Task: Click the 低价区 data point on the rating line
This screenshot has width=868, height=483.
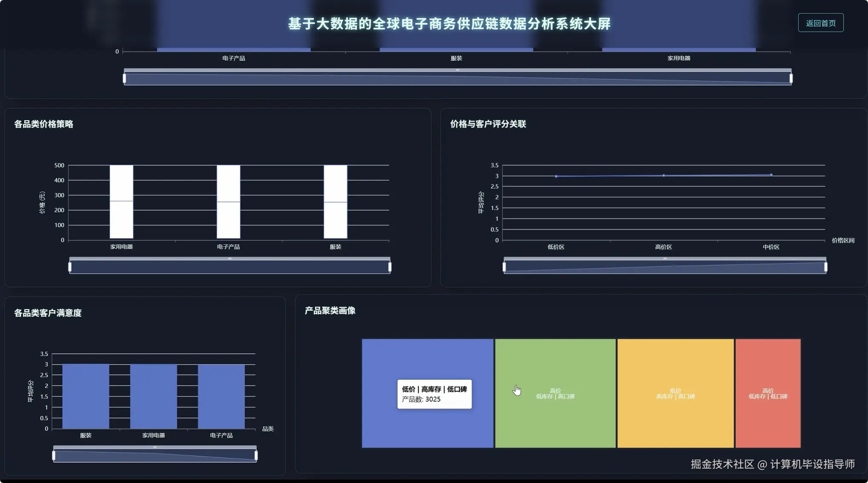Action: [556, 175]
